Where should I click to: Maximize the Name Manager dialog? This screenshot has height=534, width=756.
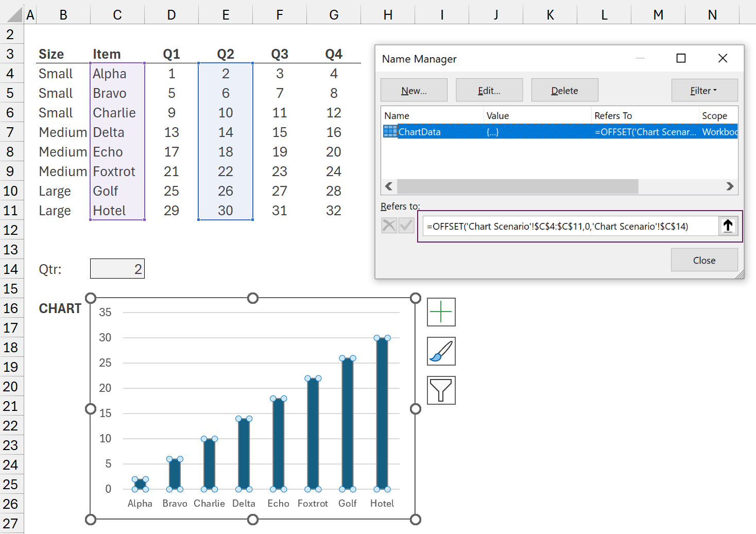681,59
